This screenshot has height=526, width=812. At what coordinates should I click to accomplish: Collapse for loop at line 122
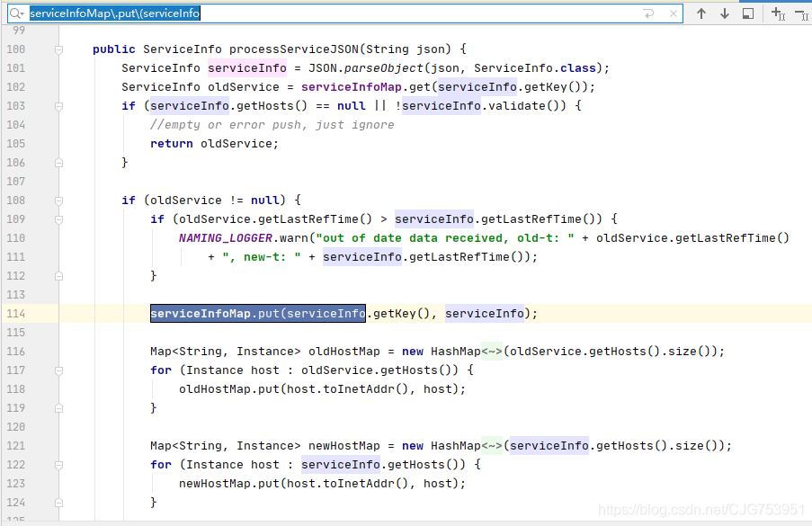pyautogui.click(x=58, y=465)
